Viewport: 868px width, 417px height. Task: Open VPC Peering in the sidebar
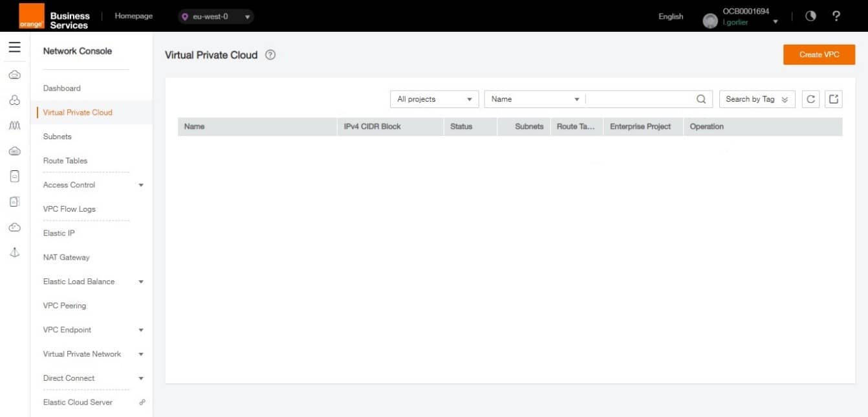pos(65,306)
